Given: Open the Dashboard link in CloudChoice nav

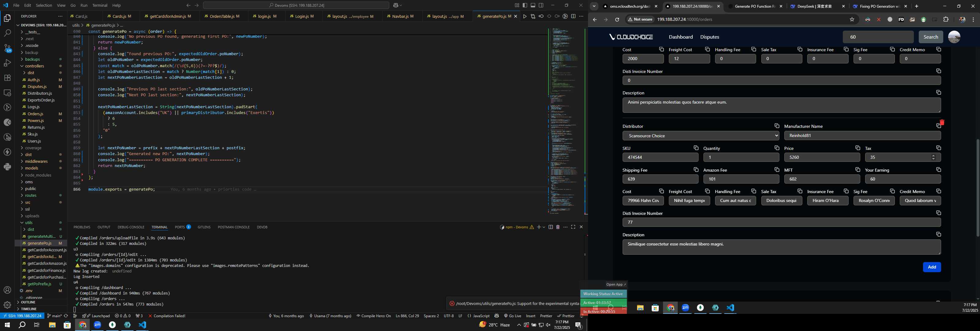Looking at the screenshot, I should point(680,37).
